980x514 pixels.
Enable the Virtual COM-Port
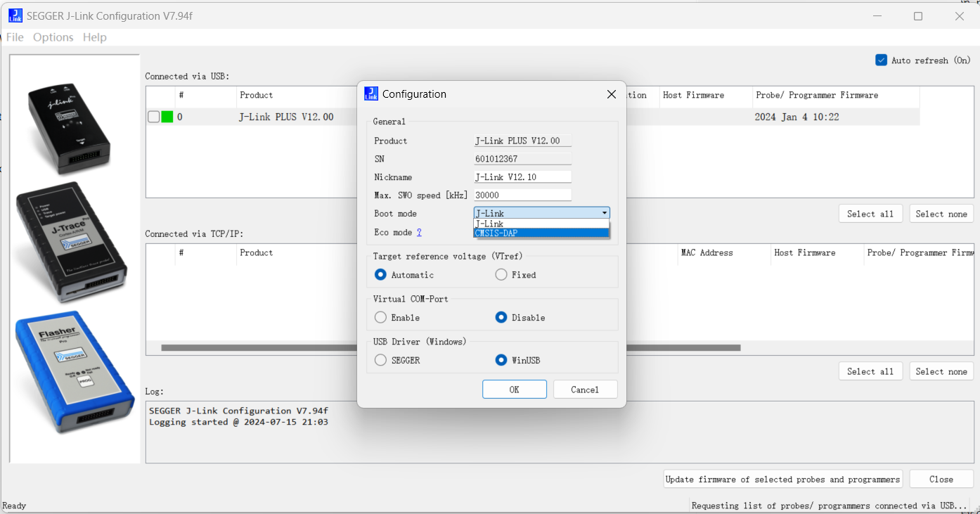click(x=380, y=317)
